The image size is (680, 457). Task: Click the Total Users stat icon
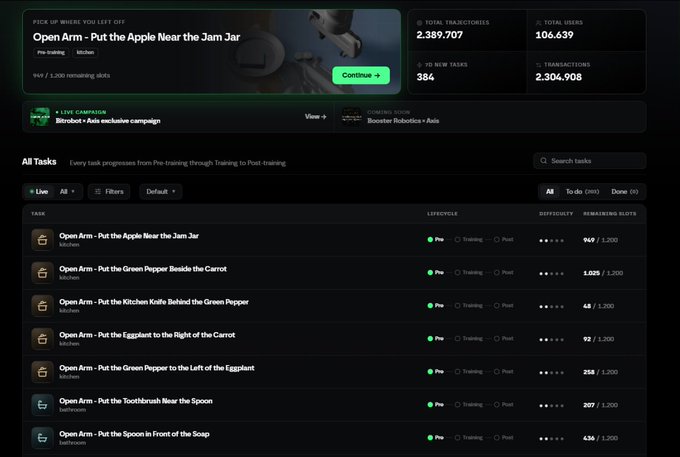538,23
